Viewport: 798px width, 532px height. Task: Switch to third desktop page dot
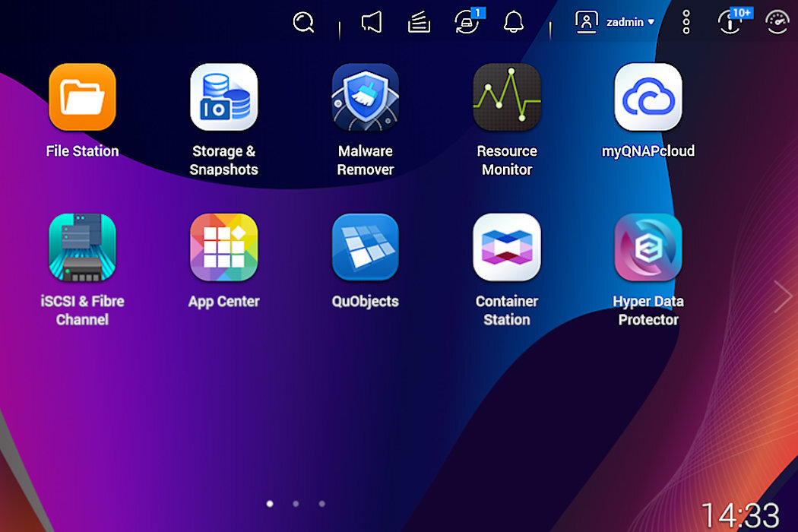321,504
